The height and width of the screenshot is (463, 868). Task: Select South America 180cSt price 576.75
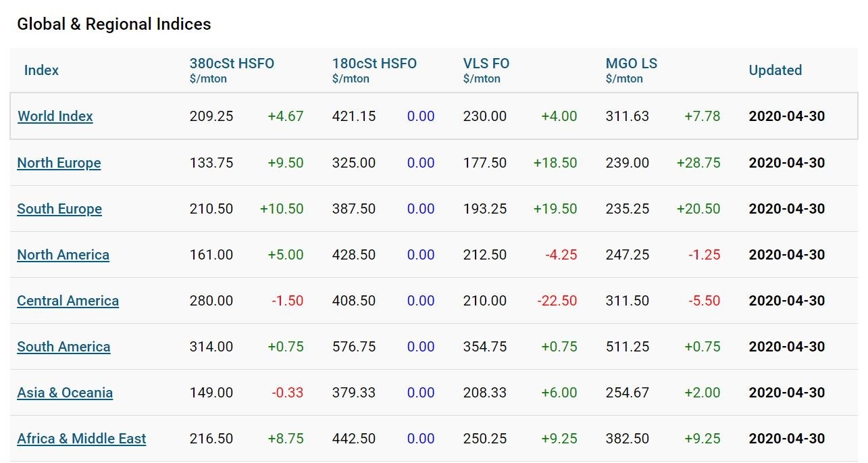coord(354,347)
